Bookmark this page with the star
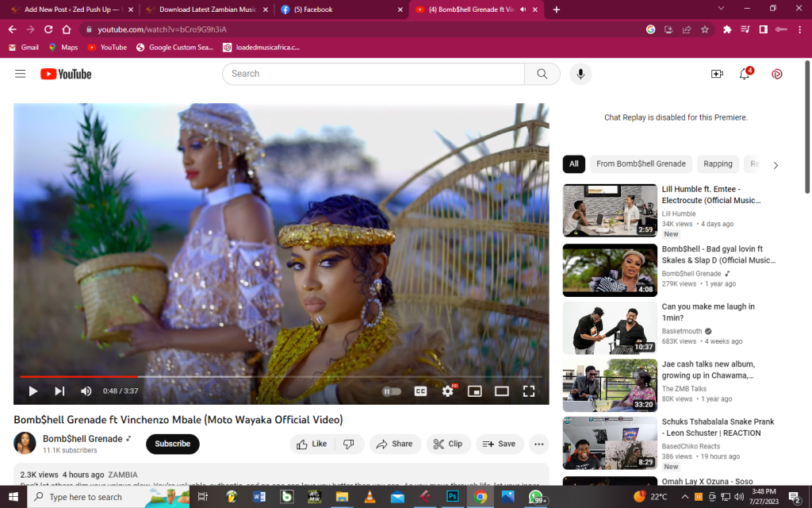Viewport: 812px width, 508px height. click(705, 29)
